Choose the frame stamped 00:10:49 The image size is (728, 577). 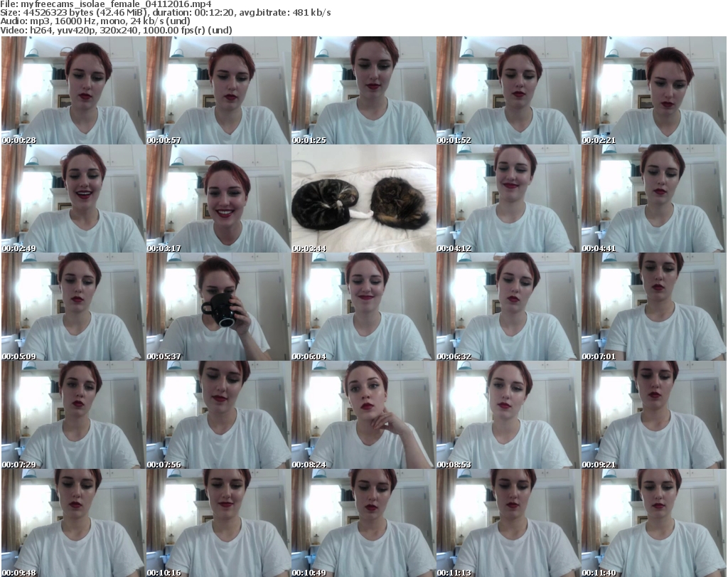point(363,523)
